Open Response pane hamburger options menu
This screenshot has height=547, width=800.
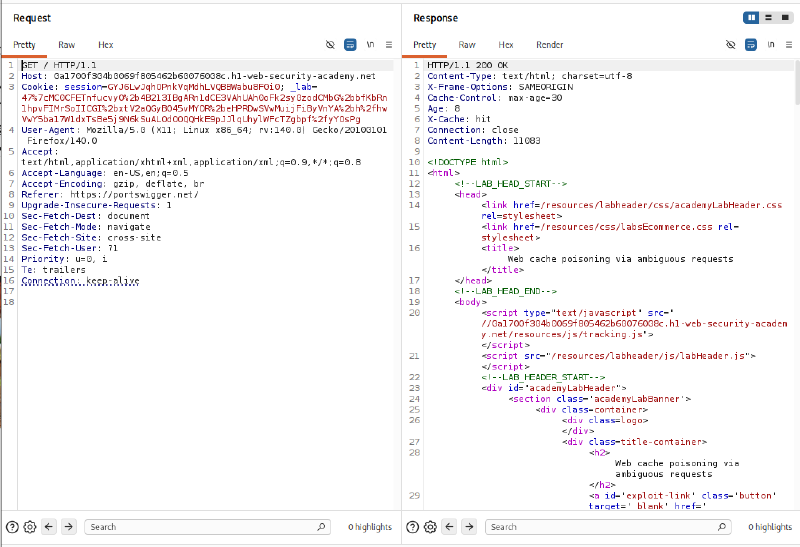click(x=789, y=45)
